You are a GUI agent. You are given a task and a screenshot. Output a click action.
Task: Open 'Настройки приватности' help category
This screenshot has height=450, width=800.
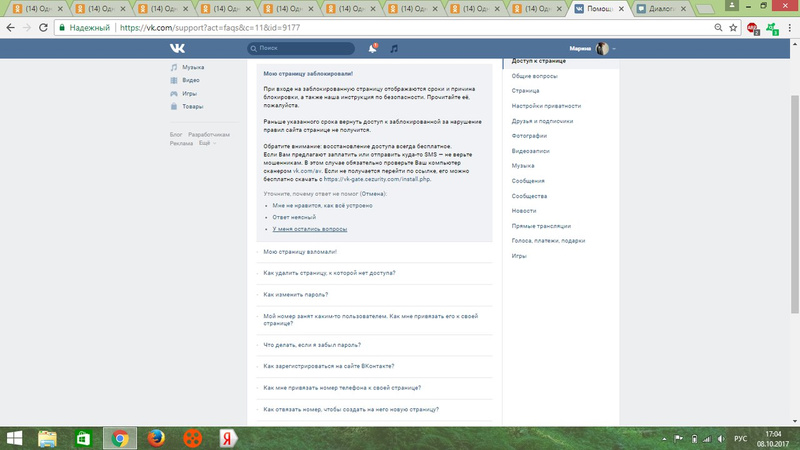(546, 105)
